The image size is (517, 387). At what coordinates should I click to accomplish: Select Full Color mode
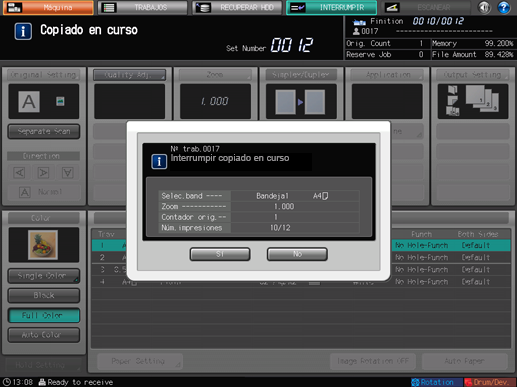44,315
